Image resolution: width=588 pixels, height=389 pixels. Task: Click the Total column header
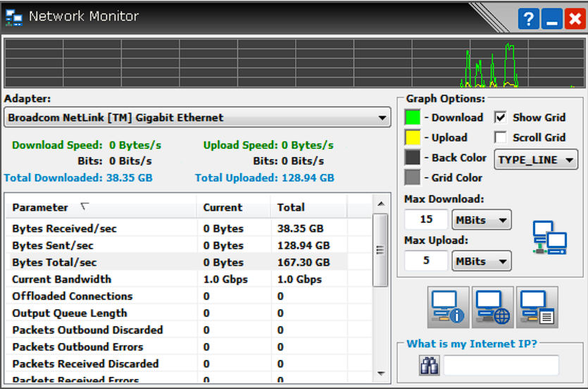(291, 207)
